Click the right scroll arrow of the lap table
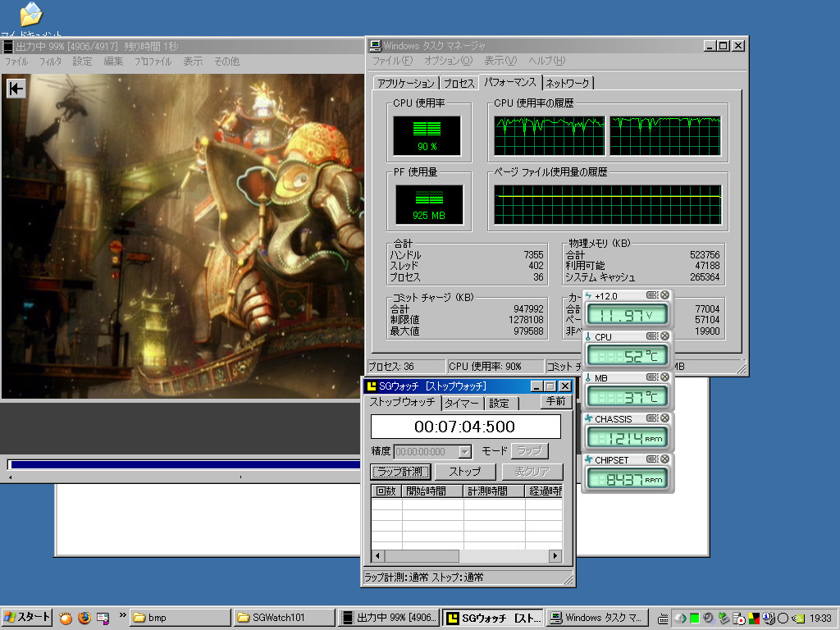 pos(555,556)
